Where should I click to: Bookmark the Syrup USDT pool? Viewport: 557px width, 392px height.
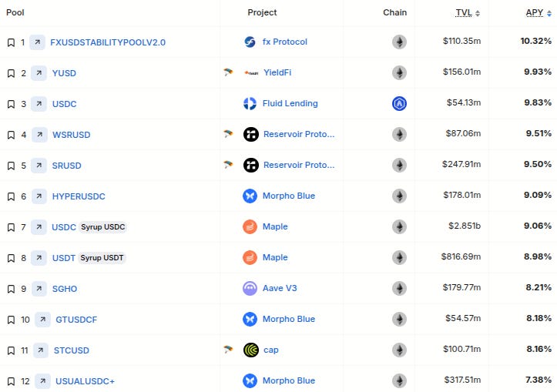[x=11, y=258]
